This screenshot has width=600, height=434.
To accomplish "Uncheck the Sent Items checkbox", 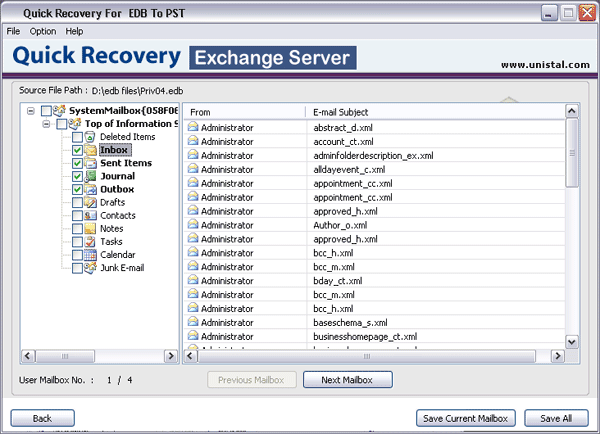I will click(x=77, y=163).
